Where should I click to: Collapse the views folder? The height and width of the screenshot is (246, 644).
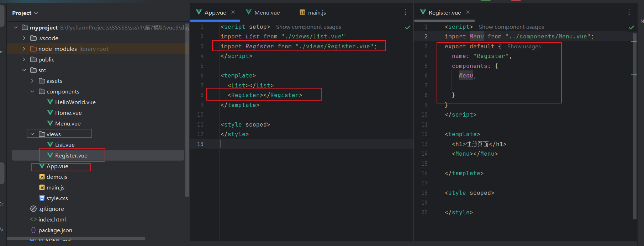(x=32, y=134)
